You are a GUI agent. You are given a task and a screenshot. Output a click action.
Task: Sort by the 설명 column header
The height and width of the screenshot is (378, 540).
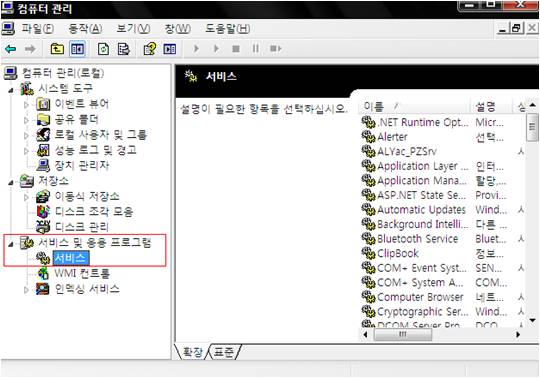pyautogui.click(x=491, y=107)
